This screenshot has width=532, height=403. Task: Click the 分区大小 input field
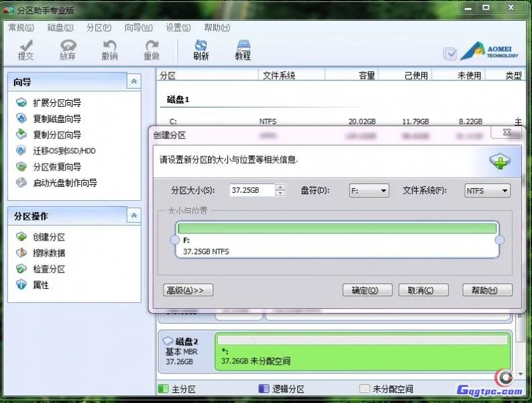252,190
